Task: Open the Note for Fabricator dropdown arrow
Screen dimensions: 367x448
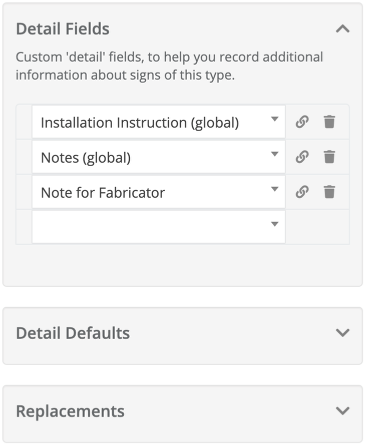Action: pyautogui.click(x=274, y=189)
